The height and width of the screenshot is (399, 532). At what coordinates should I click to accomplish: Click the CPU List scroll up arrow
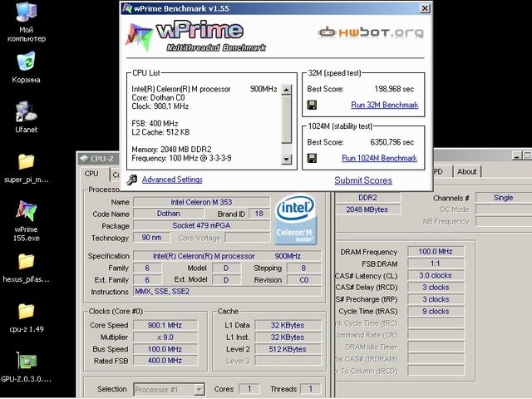[x=286, y=90]
